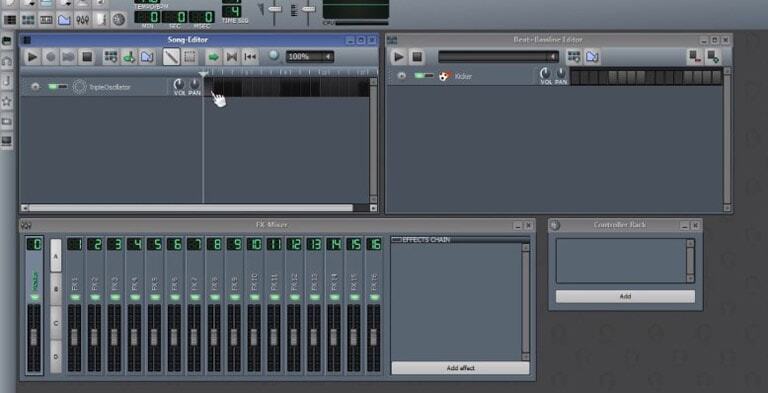Viewport: 768px width, 393px height.
Task: Play the pattern in Beat+Bassline Editor
Action: coord(399,57)
